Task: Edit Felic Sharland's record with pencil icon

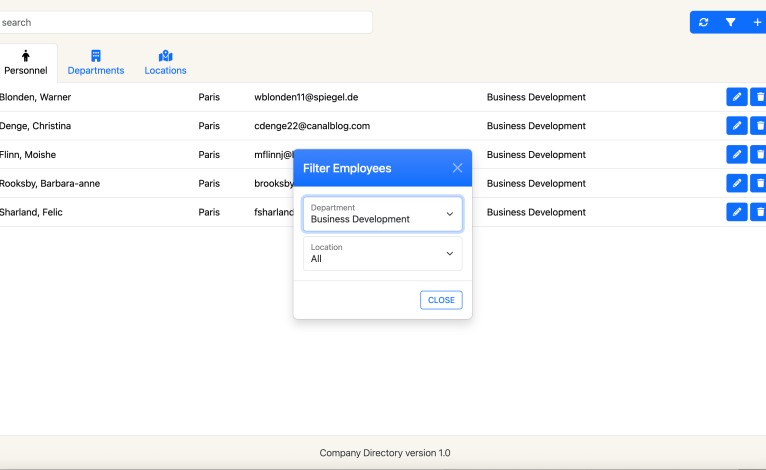Action: pyautogui.click(x=736, y=212)
